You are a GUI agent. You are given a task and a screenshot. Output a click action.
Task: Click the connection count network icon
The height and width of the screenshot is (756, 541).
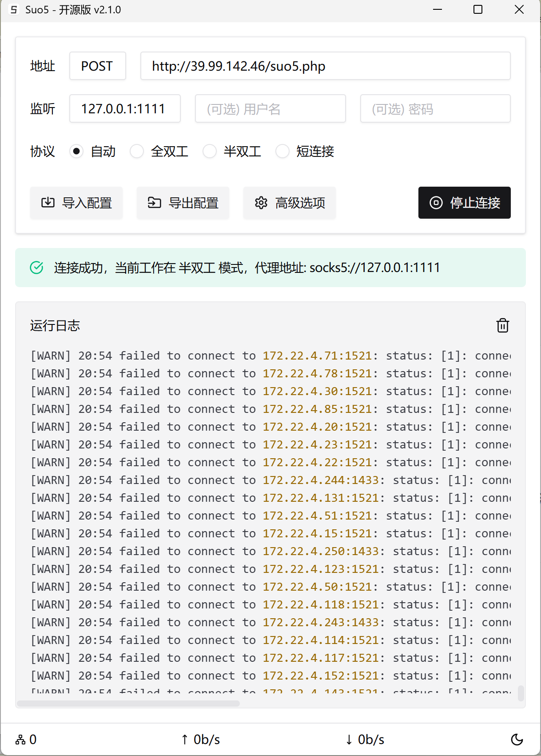20,740
